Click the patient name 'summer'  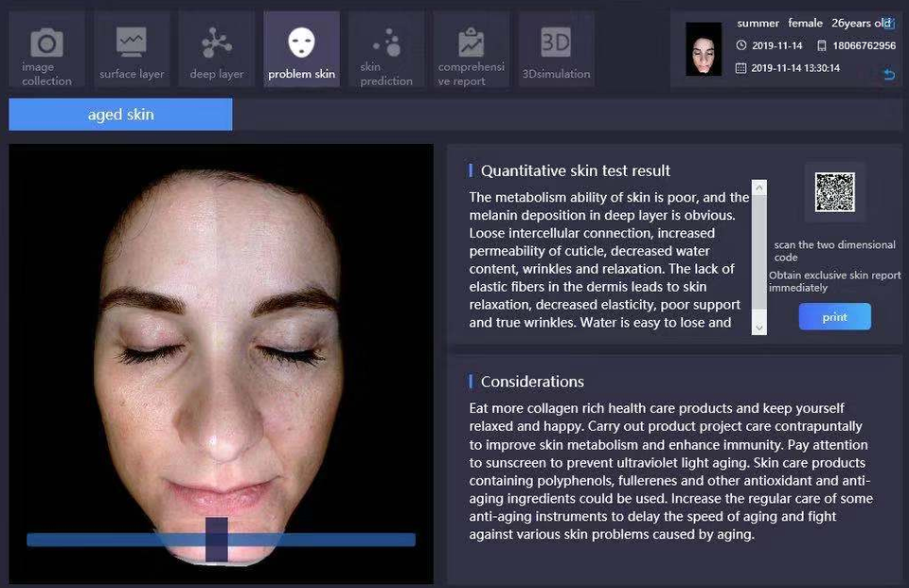[x=757, y=23]
